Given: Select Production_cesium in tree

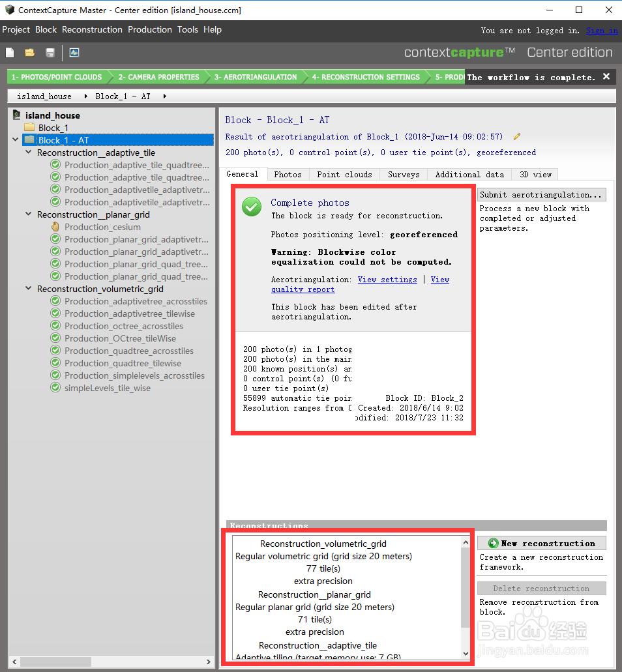Looking at the screenshot, I should [102, 227].
